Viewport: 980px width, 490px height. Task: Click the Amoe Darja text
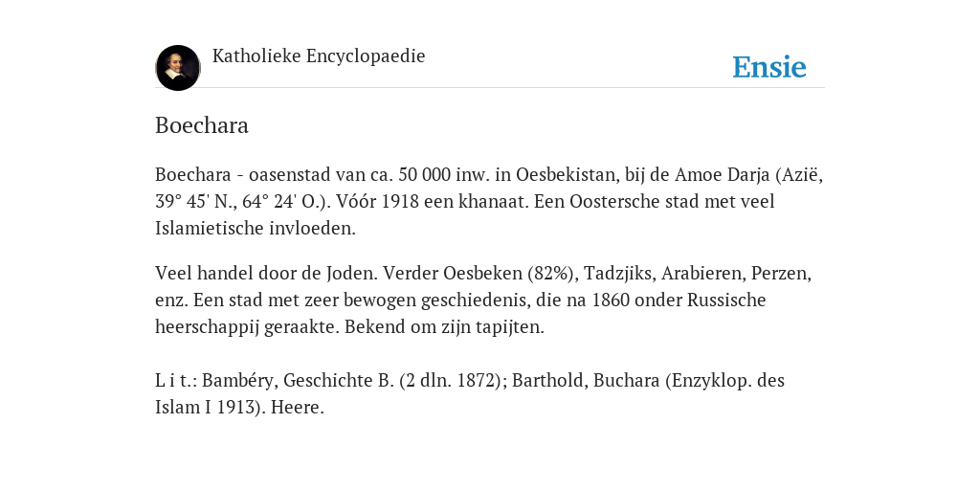722,175
